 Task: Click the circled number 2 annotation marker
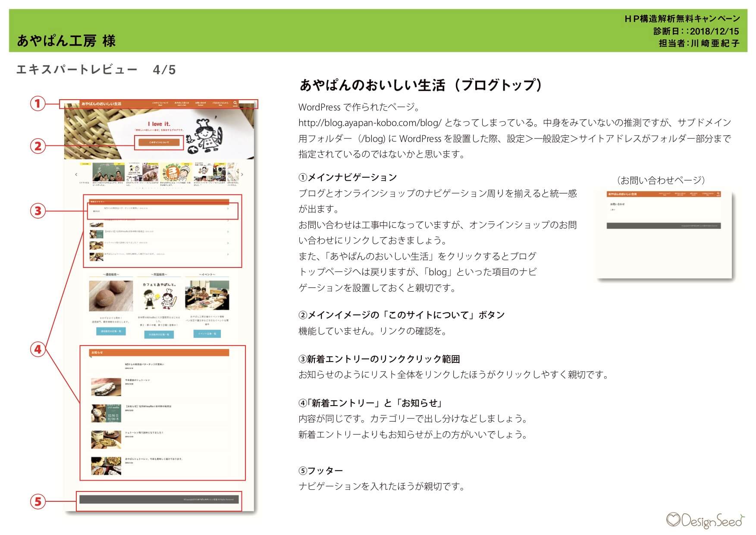pos(38,146)
